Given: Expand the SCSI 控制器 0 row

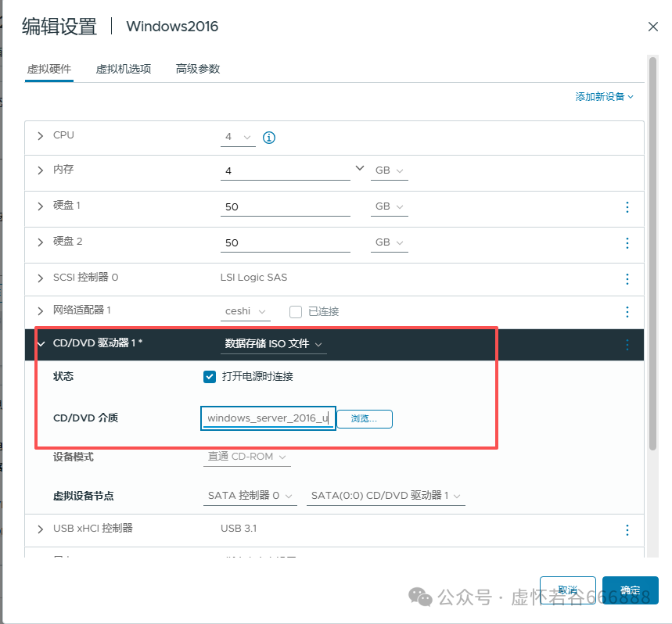Looking at the screenshot, I should 40,278.
